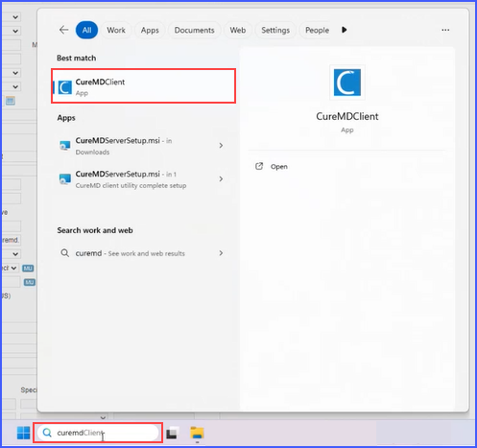Open the three-dots more options menu

445,30
